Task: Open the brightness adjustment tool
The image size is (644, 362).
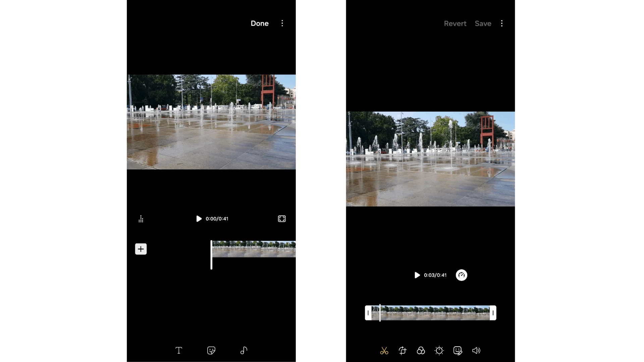Action: click(x=439, y=351)
